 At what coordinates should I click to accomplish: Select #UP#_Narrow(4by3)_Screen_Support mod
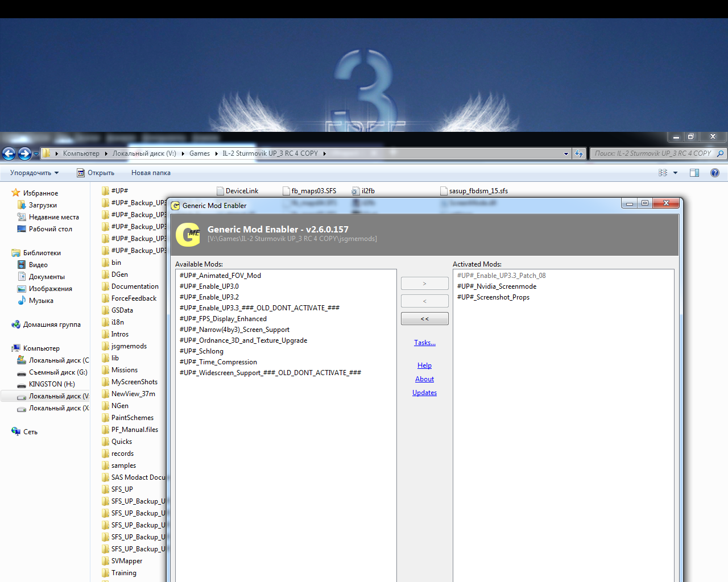[234, 330]
